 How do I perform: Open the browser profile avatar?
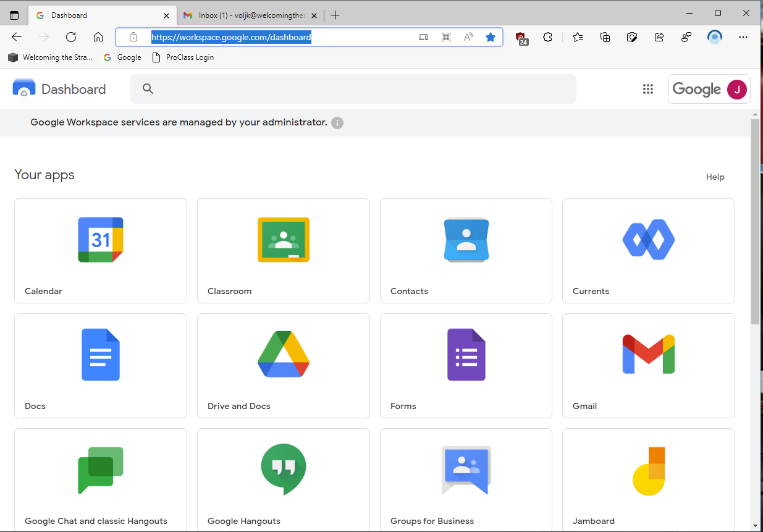[715, 37]
